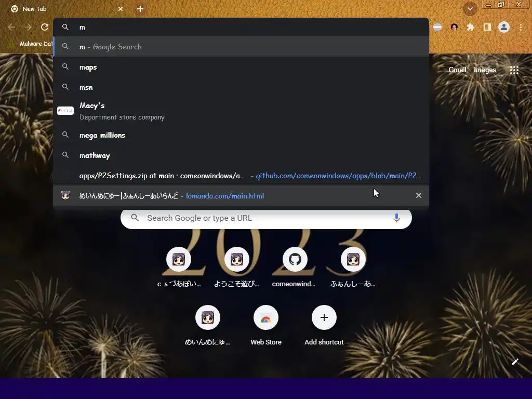Open a new tab with the plus button
532x399 pixels.
coord(140,9)
